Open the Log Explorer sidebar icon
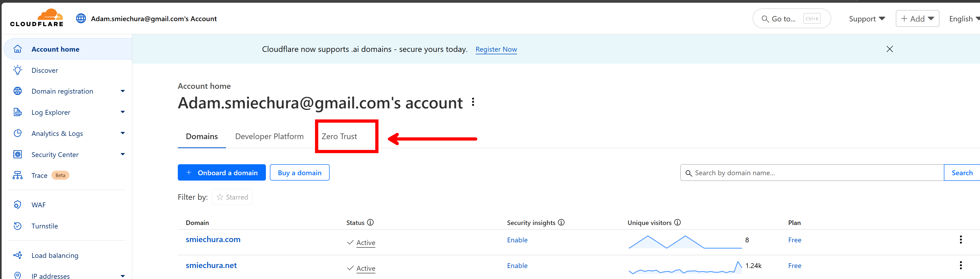This screenshot has height=279, width=980. [x=17, y=112]
